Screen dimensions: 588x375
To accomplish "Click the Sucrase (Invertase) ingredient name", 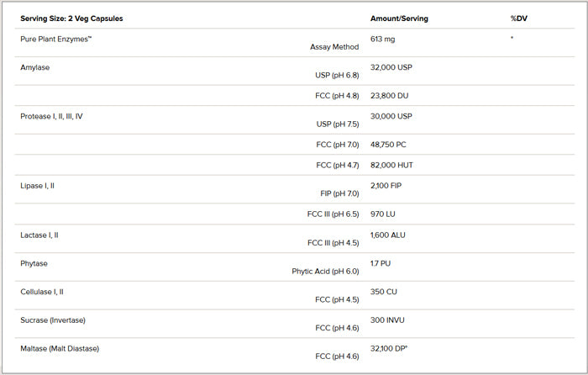I will pos(53,320).
